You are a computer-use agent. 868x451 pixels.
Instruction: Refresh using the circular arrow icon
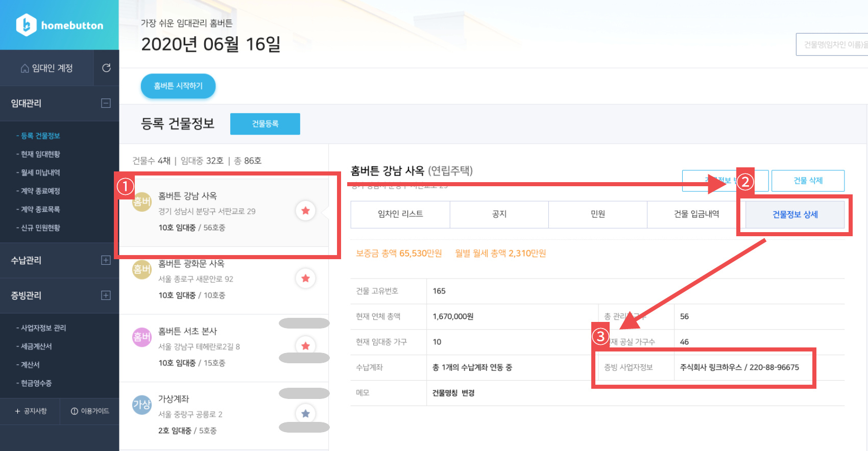[106, 68]
